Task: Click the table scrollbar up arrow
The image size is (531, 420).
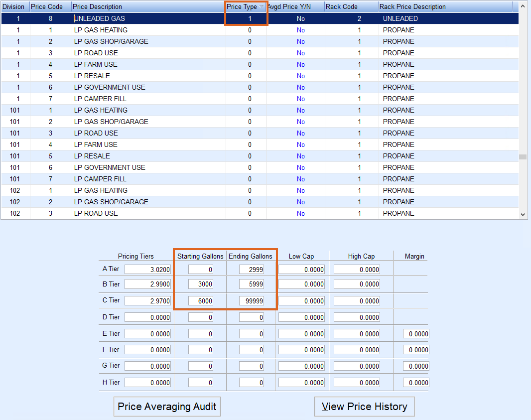Action: 523,6
